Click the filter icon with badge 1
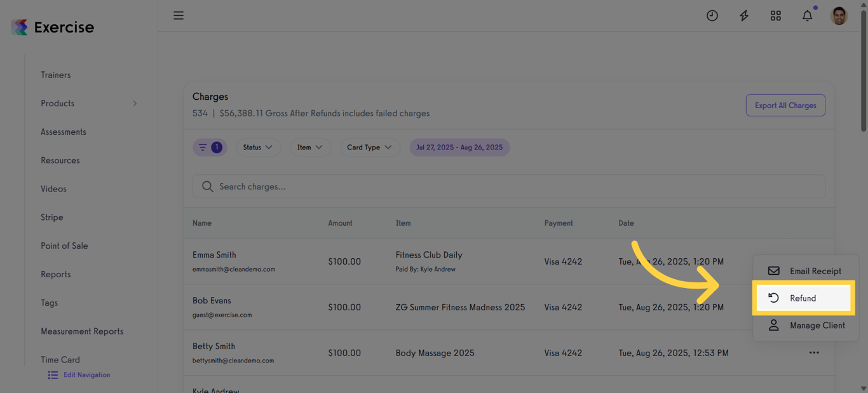The image size is (868, 393). click(210, 148)
